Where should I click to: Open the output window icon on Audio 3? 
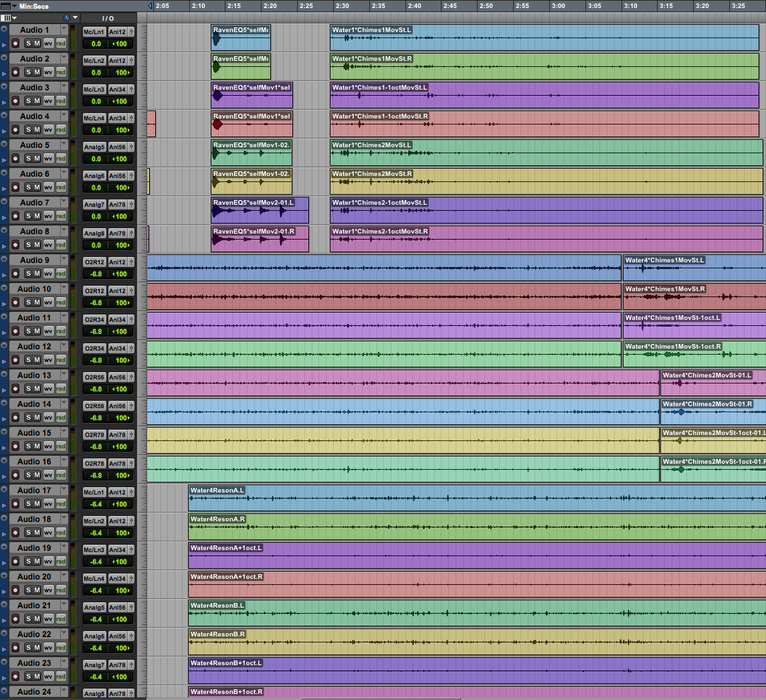(x=130, y=87)
